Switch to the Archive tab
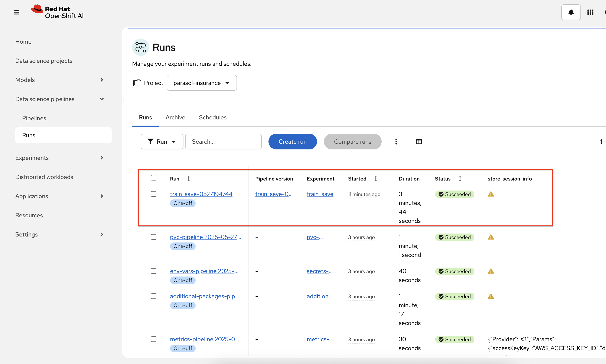606x364 pixels. [x=175, y=118]
